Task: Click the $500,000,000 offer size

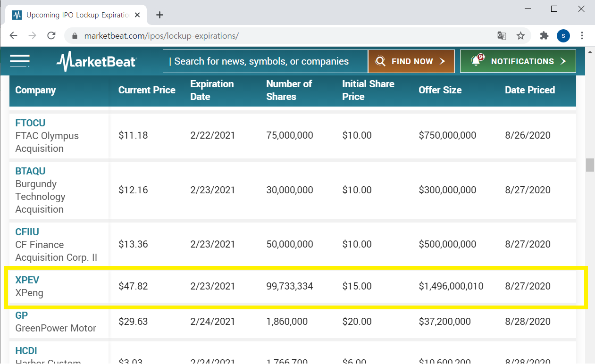Action: (x=447, y=245)
